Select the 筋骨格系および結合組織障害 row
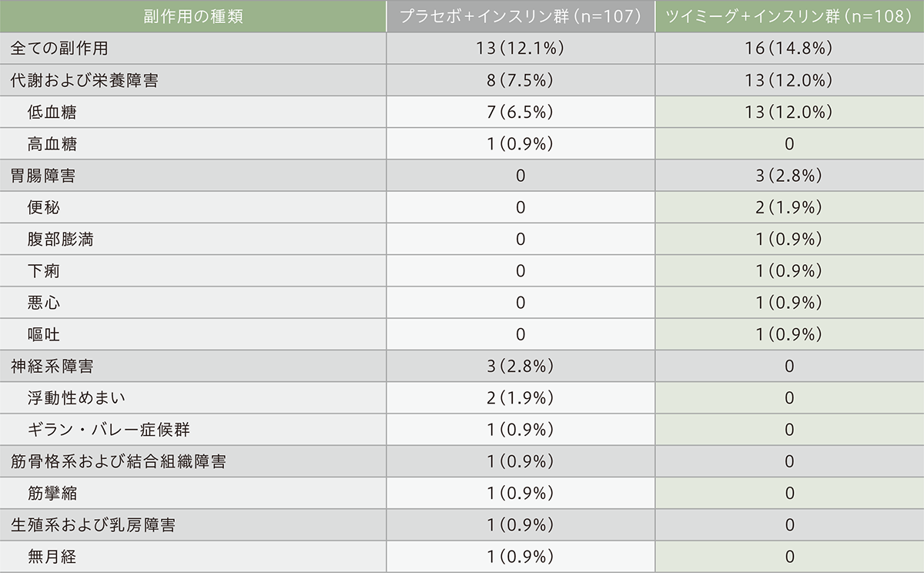The image size is (924, 573). coord(118,461)
